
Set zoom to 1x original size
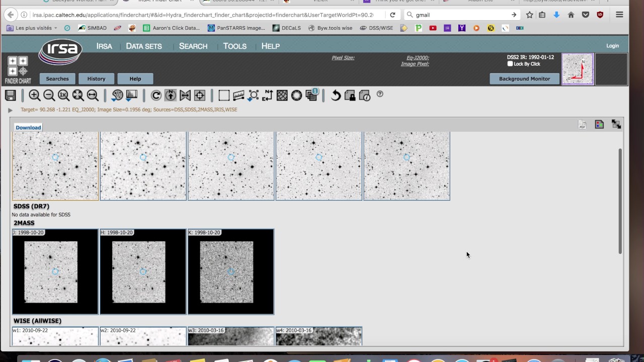(x=63, y=95)
